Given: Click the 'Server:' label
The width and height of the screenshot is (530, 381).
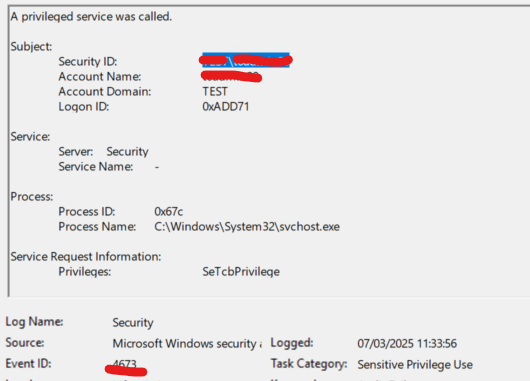Looking at the screenshot, I should pyautogui.click(x=76, y=151).
